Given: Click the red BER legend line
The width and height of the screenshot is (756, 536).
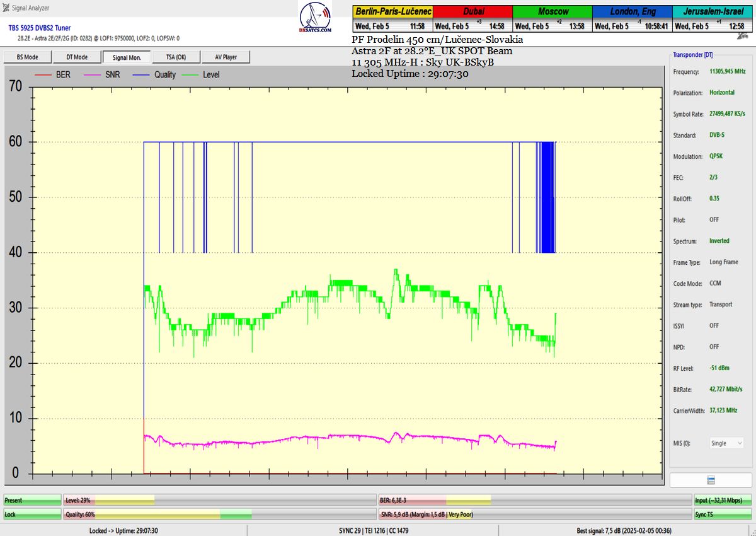Looking at the screenshot, I should pos(43,74).
